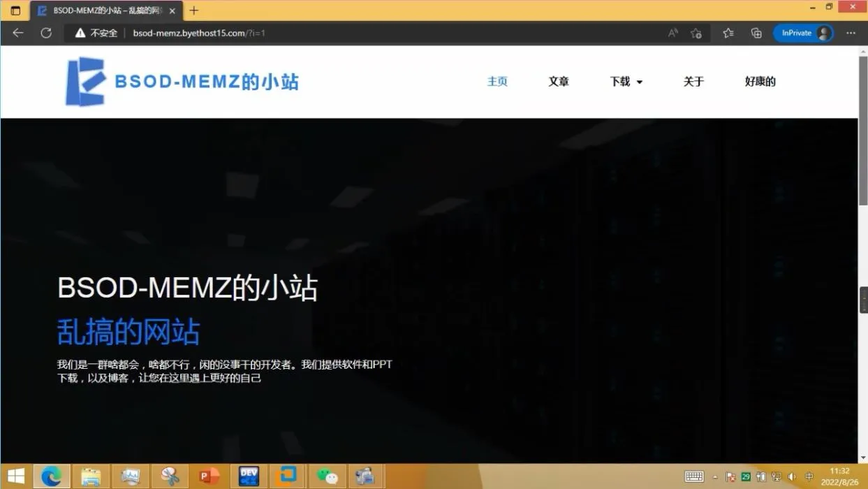The image size is (868, 489).
Task: Open the 关于 page
Action: pos(693,82)
